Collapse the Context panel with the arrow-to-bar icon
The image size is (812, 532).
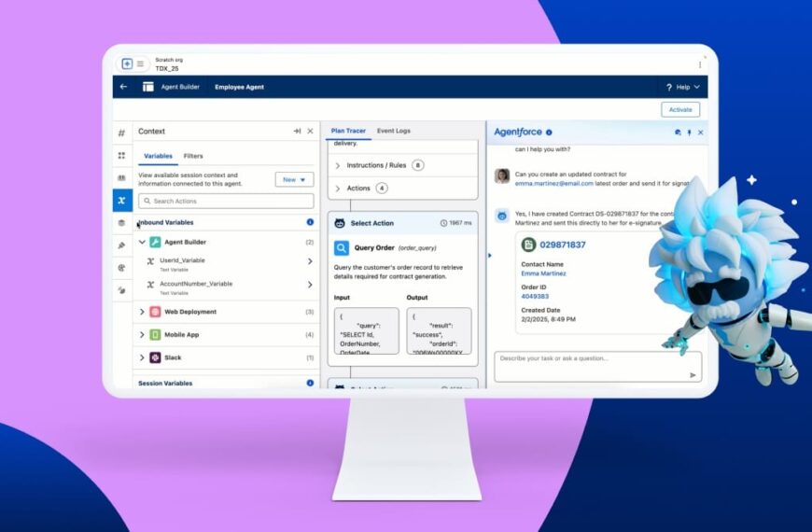click(297, 131)
